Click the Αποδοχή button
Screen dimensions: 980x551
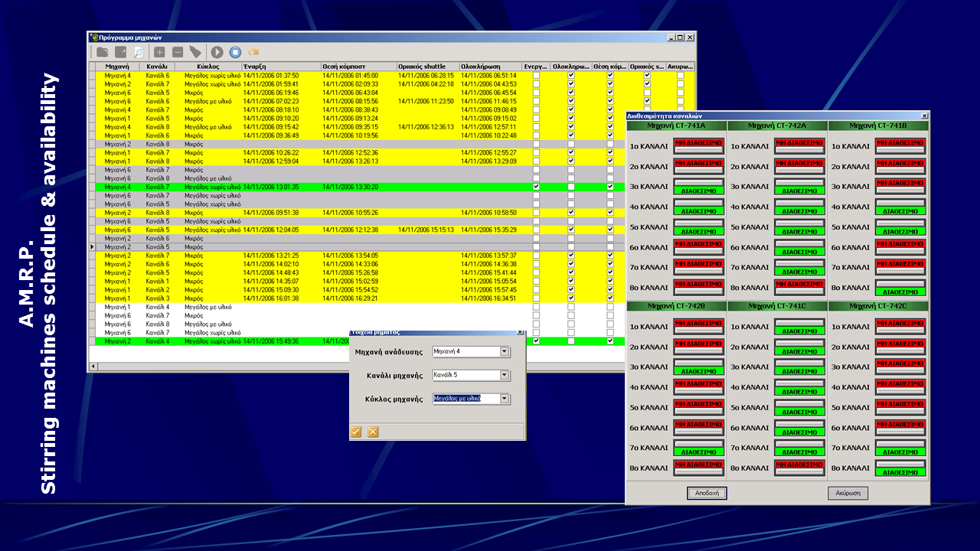706,493
